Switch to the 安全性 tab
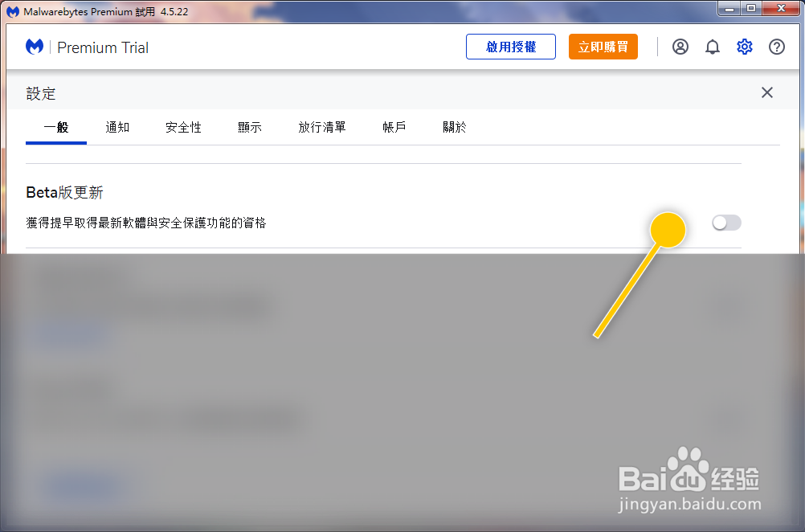Viewport: 805px width, 532px height. pos(183,127)
